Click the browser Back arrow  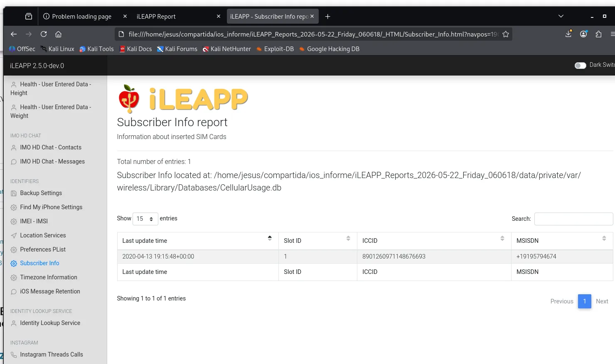(x=14, y=34)
